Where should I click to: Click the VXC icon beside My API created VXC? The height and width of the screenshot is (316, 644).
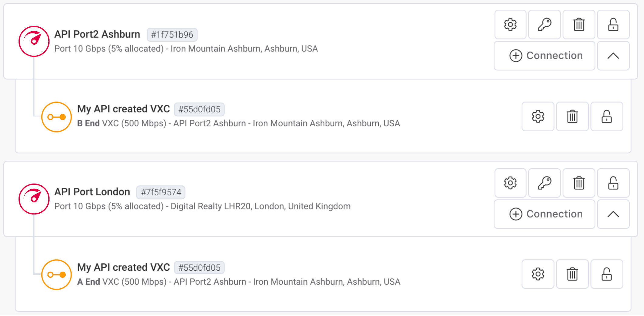pos(56,117)
